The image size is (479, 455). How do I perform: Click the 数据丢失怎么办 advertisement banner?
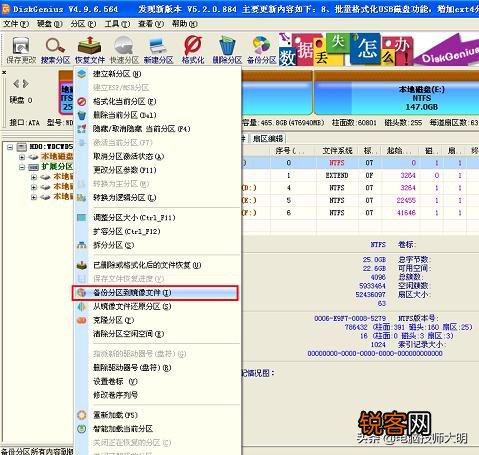click(379, 49)
